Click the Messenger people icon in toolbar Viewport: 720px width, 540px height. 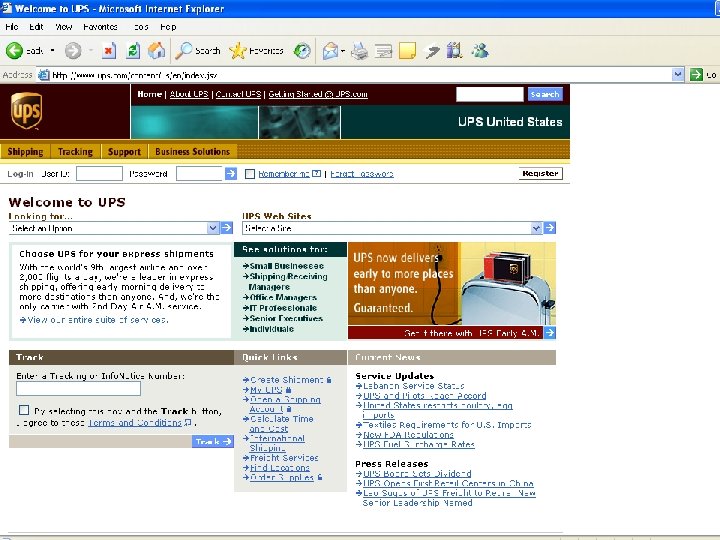tap(480, 51)
